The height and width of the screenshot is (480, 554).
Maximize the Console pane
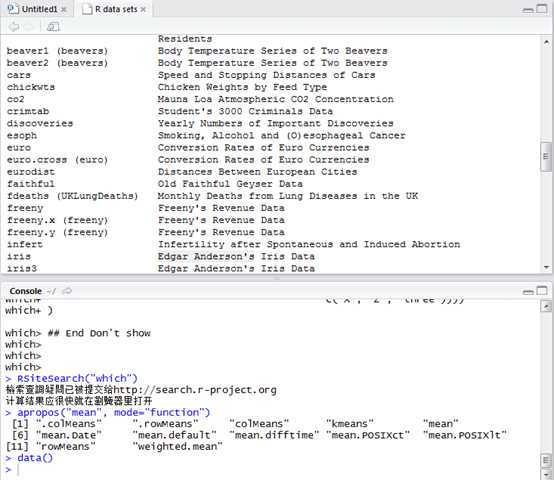click(x=542, y=290)
